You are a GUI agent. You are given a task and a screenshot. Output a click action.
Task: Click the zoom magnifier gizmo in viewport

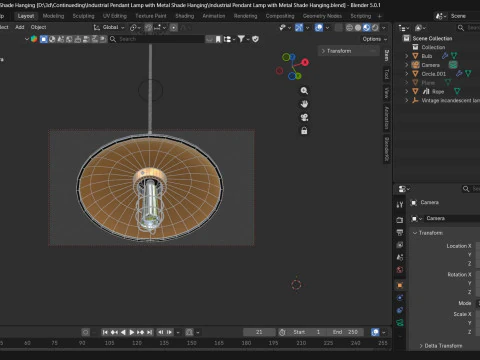pos(304,91)
